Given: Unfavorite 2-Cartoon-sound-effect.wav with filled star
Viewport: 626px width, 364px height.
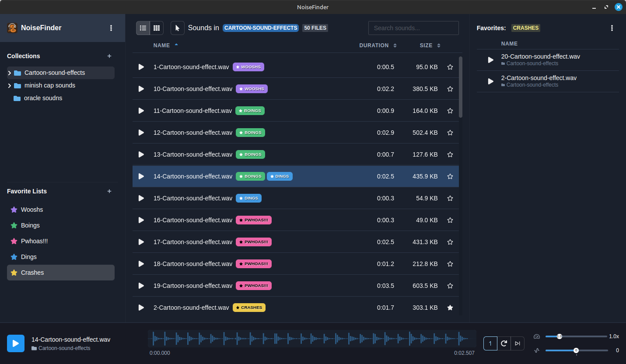Looking at the screenshot, I should 450,308.
